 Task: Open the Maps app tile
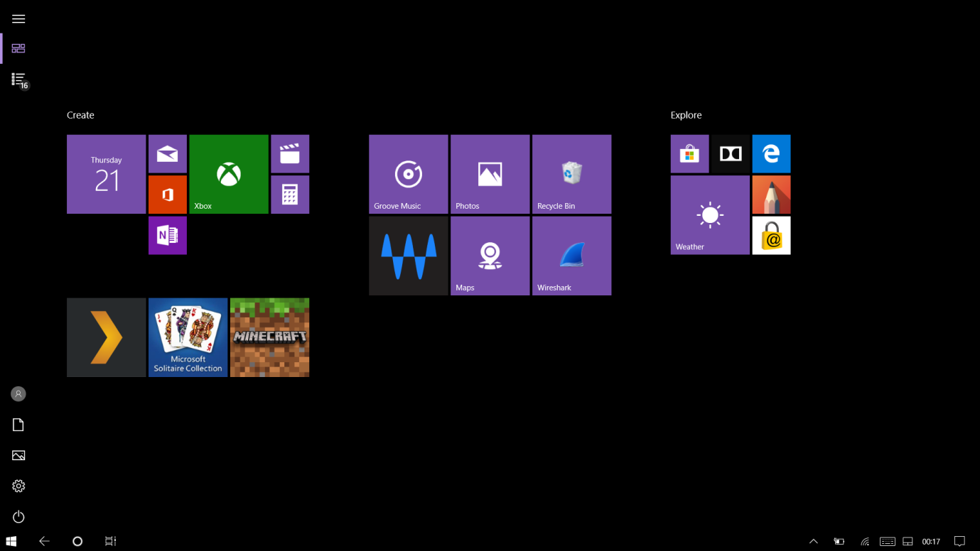(x=490, y=256)
